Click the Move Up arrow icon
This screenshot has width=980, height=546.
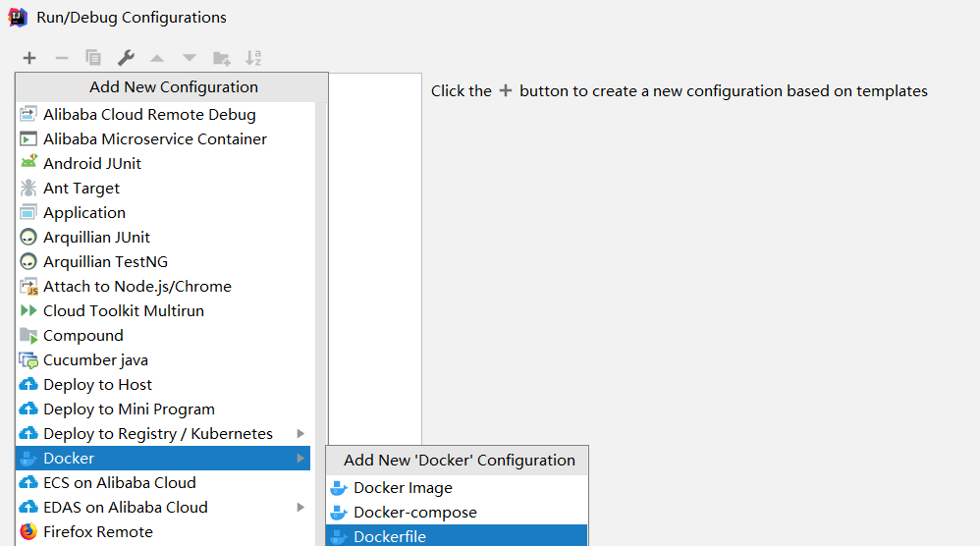click(x=157, y=58)
